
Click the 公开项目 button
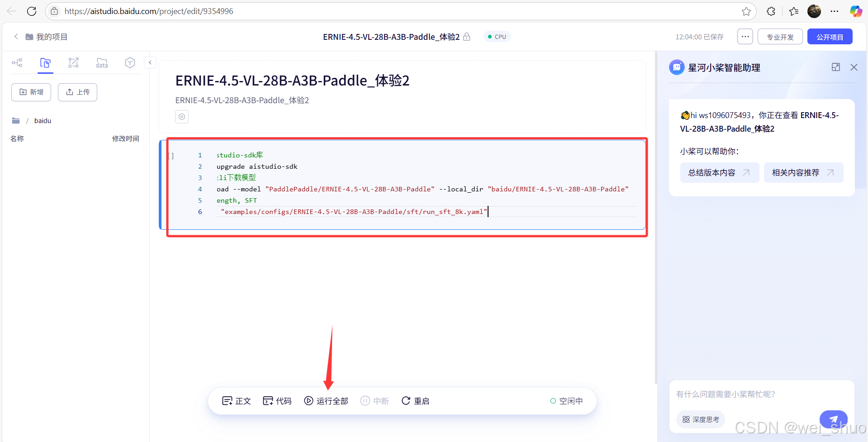(830, 37)
